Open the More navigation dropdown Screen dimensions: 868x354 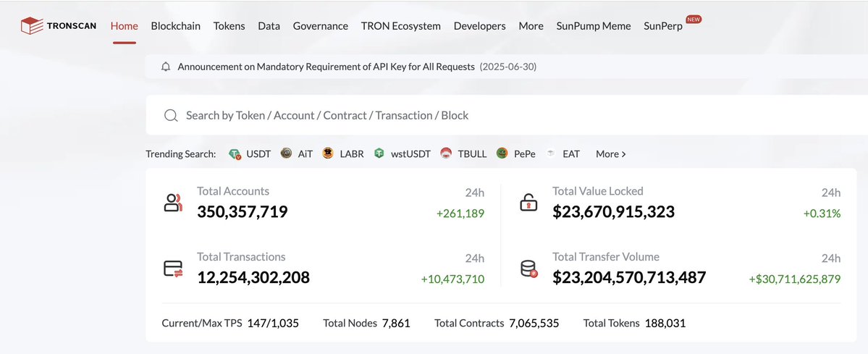pos(531,26)
